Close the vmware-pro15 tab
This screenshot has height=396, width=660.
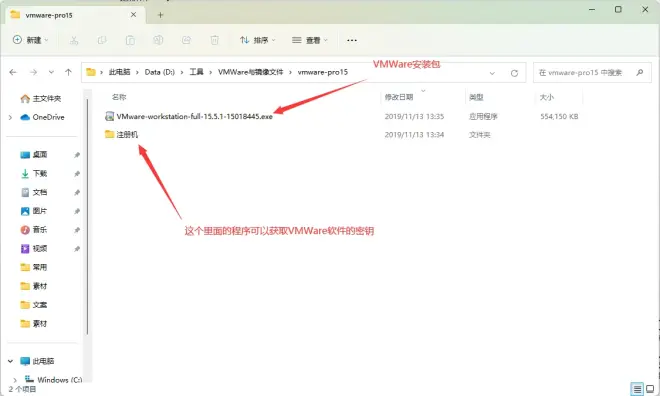(x=133, y=15)
